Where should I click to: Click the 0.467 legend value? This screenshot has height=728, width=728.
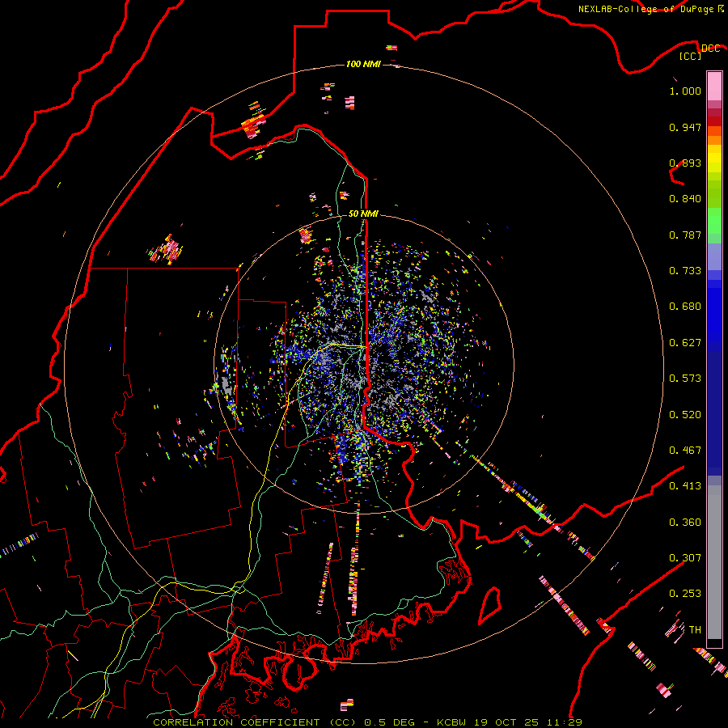coord(685,451)
